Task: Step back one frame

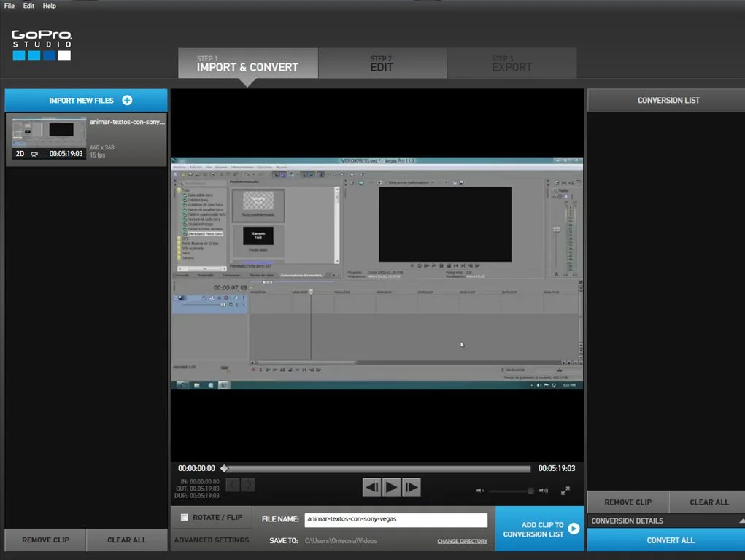Action: pos(371,487)
